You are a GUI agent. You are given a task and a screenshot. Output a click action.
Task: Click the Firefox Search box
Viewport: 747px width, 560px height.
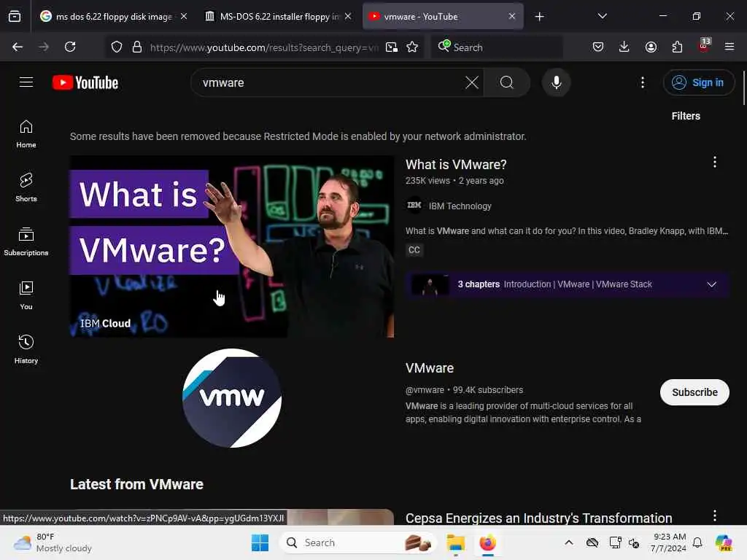point(496,47)
